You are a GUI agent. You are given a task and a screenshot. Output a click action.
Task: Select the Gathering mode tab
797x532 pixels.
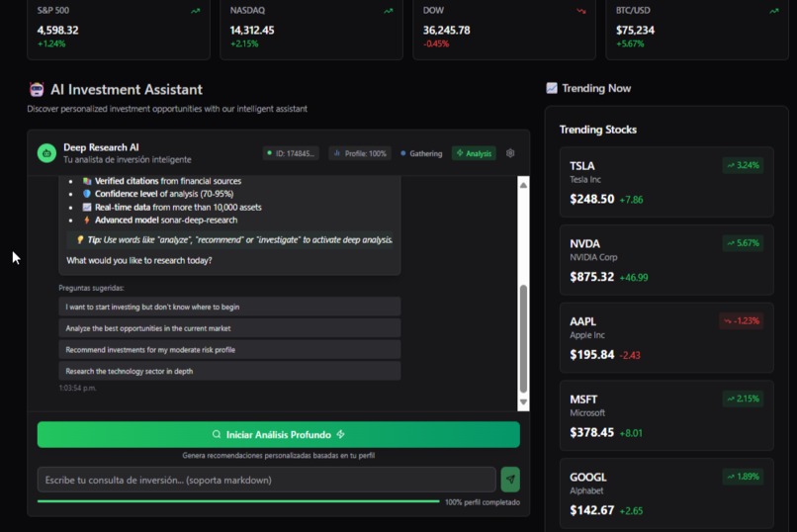pos(421,153)
